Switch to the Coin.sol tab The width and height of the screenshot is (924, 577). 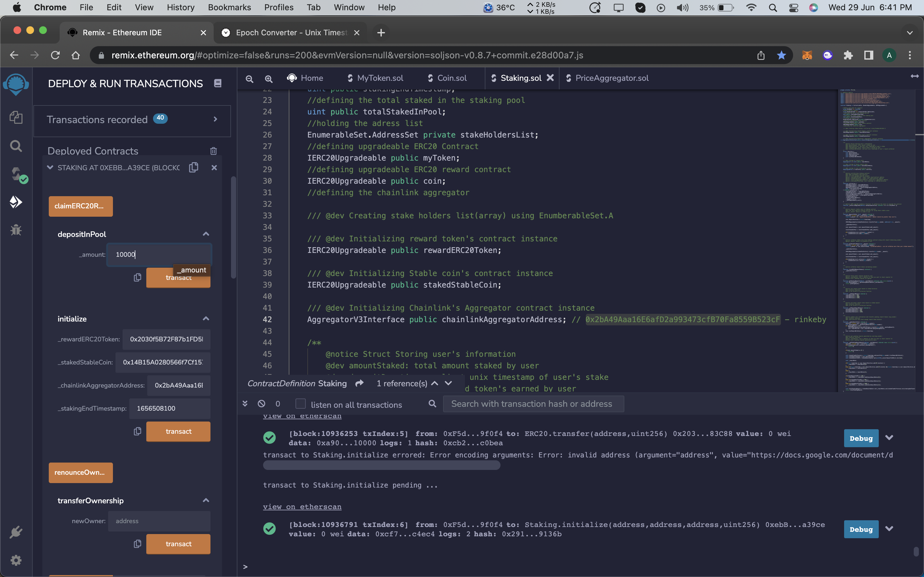452,78
